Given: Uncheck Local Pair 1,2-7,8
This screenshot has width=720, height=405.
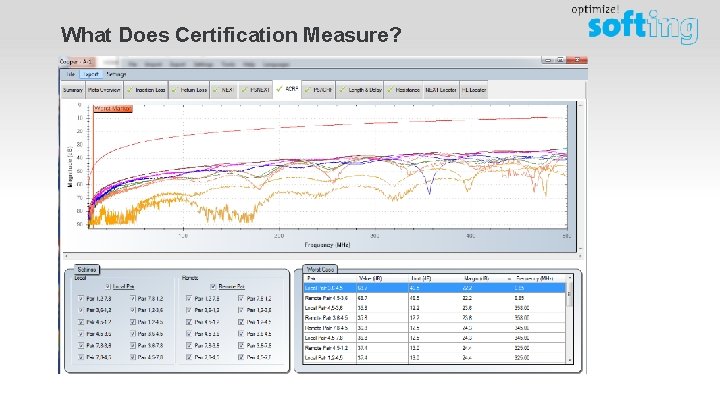Looking at the screenshot, I should 81,298.
